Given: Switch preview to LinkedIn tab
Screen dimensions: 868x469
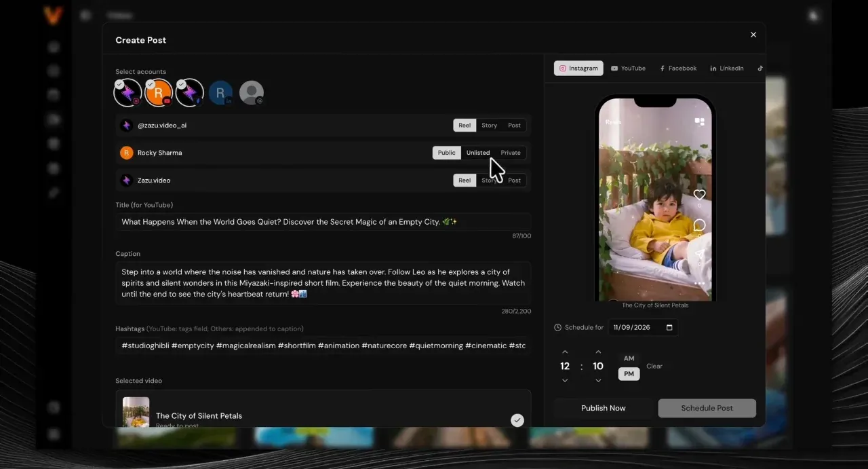Looking at the screenshot, I should (x=727, y=69).
